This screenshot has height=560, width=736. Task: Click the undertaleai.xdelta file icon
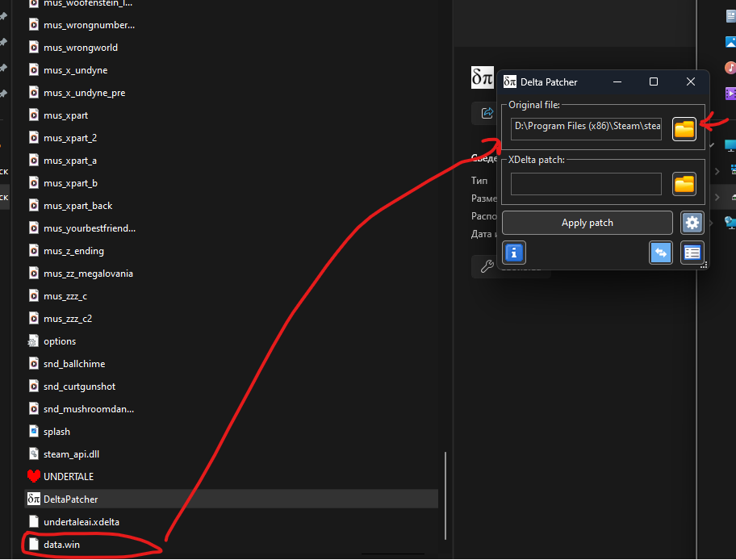[33, 522]
